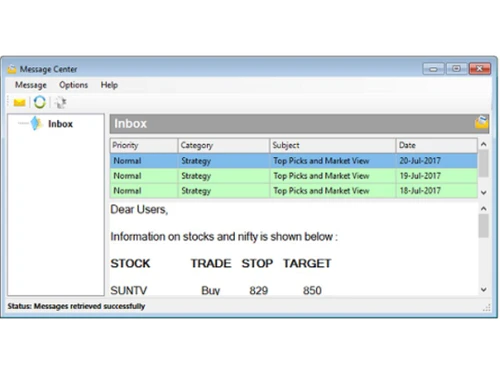Sort by the Subject column header
This screenshot has width=500, height=375.
click(x=332, y=145)
